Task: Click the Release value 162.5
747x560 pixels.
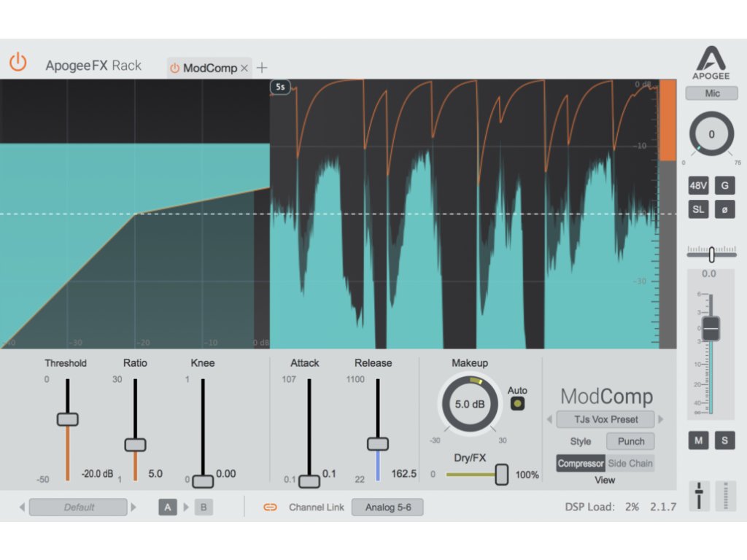Action: [x=404, y=474]
